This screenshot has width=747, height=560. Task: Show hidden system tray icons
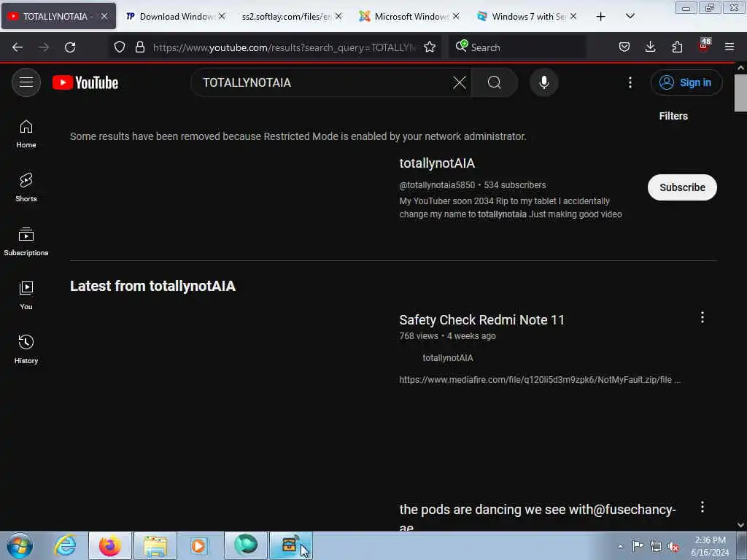pyautogui.click(x=620, y=546)
